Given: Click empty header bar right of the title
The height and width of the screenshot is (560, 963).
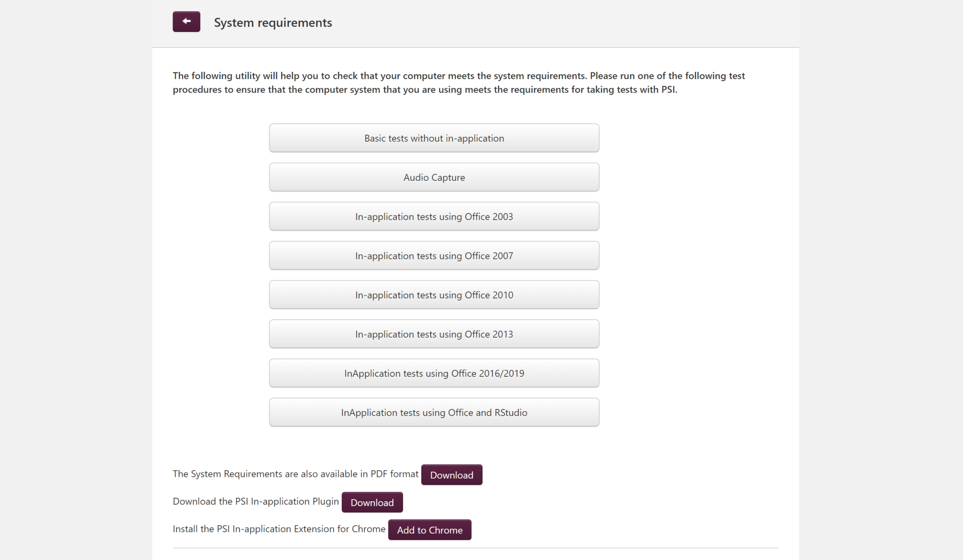Looking at the screenshot, I should click(564, 23).
